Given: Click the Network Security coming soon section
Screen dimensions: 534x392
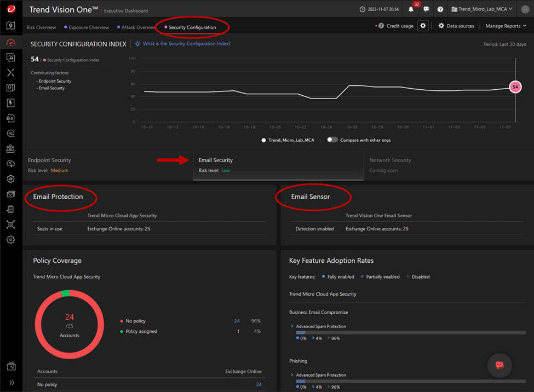Looking at the screenshot, I should (449, 165).
